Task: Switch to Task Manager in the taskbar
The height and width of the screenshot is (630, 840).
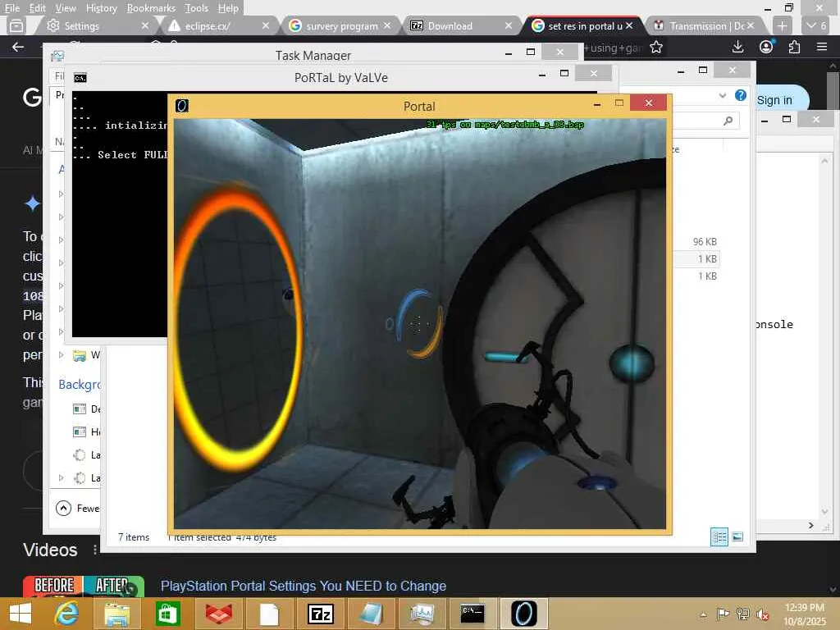Action: coord(422,614)
